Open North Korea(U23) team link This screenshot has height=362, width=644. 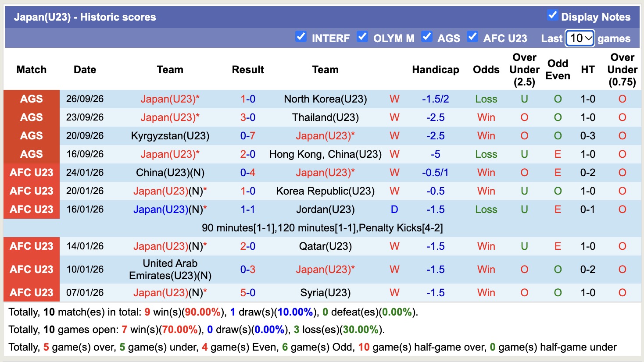(x=326, y=99)
